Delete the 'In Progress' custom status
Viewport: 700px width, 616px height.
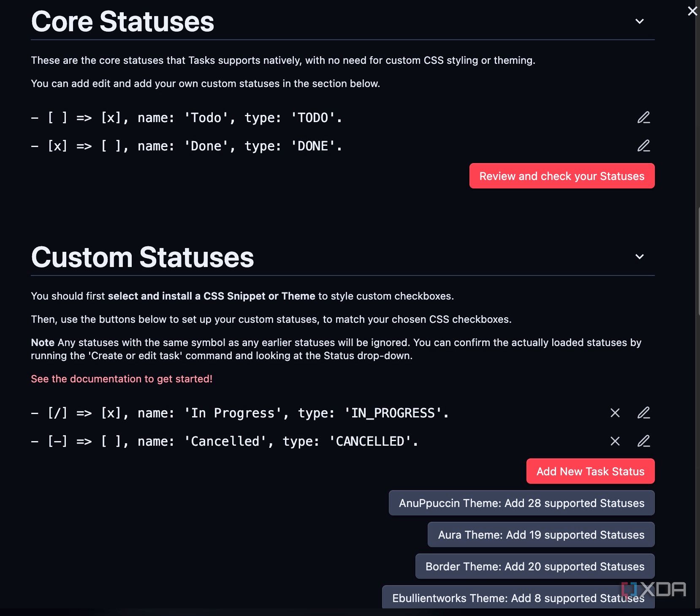pos(615,413)
